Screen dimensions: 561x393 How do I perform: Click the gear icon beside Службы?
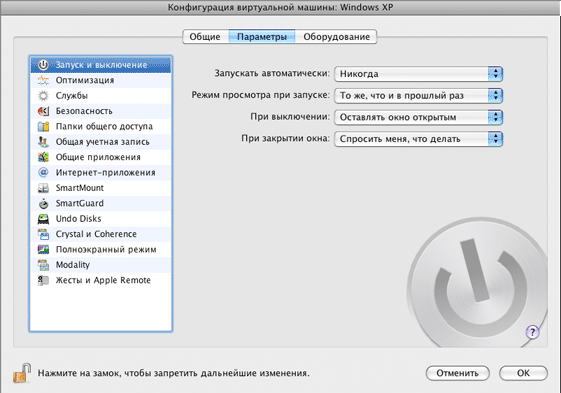click(x=43, y=96)
